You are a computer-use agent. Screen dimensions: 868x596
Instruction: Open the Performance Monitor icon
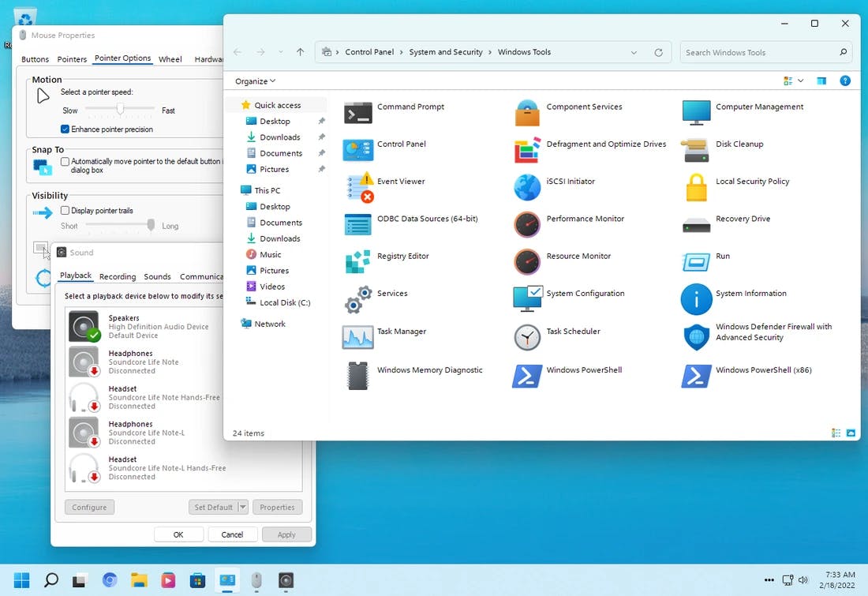pyautogui.click(x=527, y=224)
